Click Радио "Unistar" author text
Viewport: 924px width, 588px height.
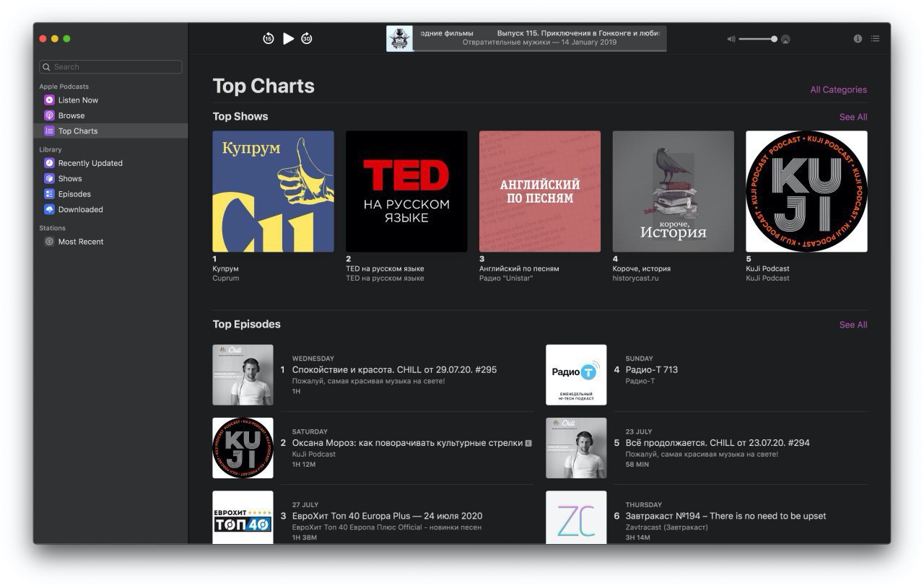pos(506,278)
